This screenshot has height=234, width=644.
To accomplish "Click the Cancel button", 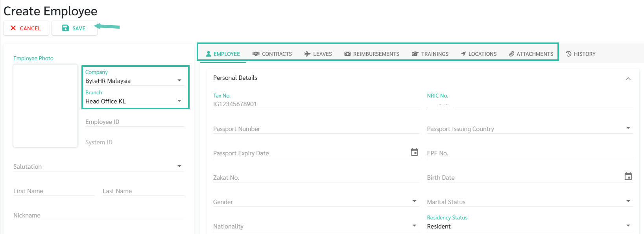I will coord(26,28).
